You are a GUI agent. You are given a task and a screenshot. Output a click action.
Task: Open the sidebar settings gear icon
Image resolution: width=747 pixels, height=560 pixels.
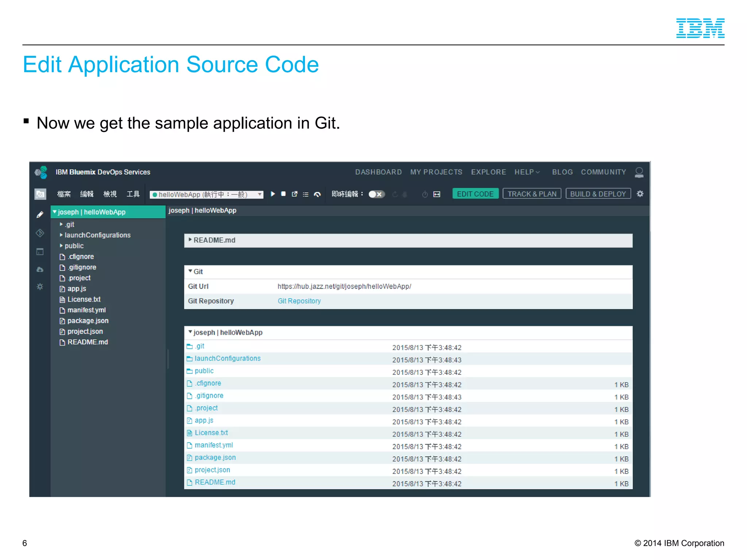pos(40,287)
